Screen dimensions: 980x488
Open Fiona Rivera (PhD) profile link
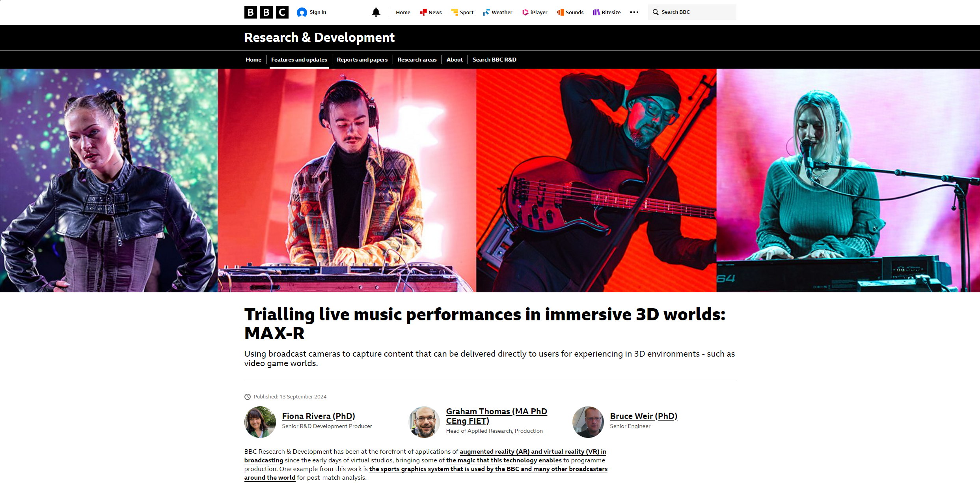click(x=319, y=416)
